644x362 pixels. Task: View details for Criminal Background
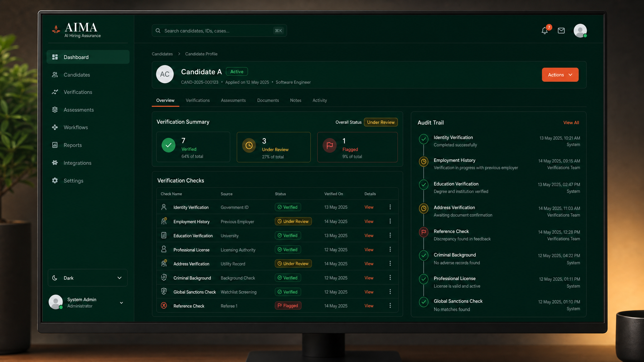tap(369, 278)
